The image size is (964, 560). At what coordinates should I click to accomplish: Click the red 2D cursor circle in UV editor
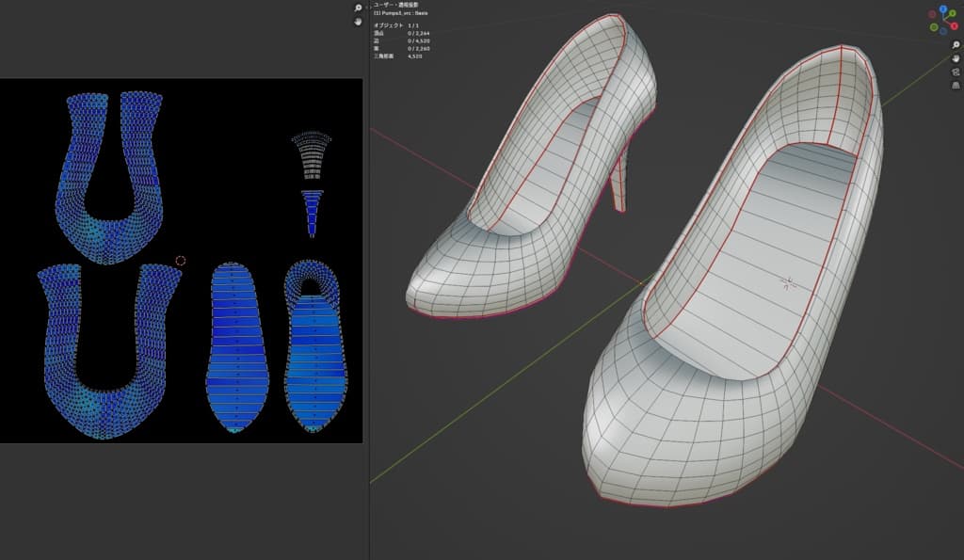[x=181, y=261]
